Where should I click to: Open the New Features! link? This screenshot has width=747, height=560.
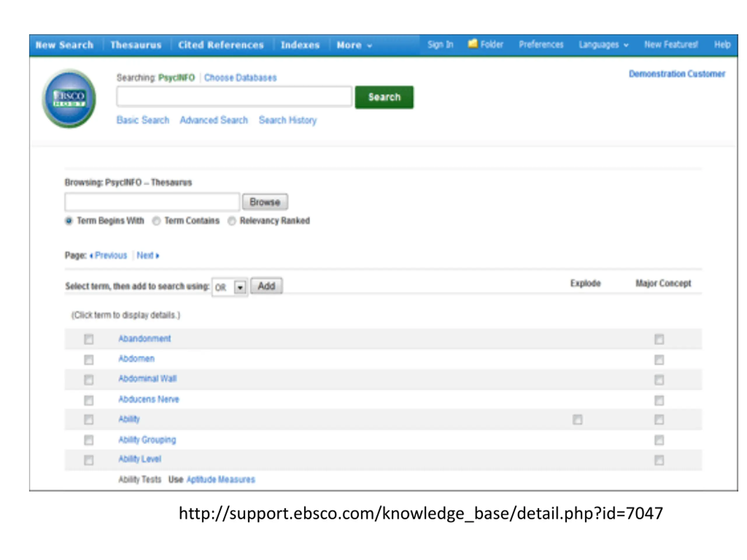tap(671, 45)
